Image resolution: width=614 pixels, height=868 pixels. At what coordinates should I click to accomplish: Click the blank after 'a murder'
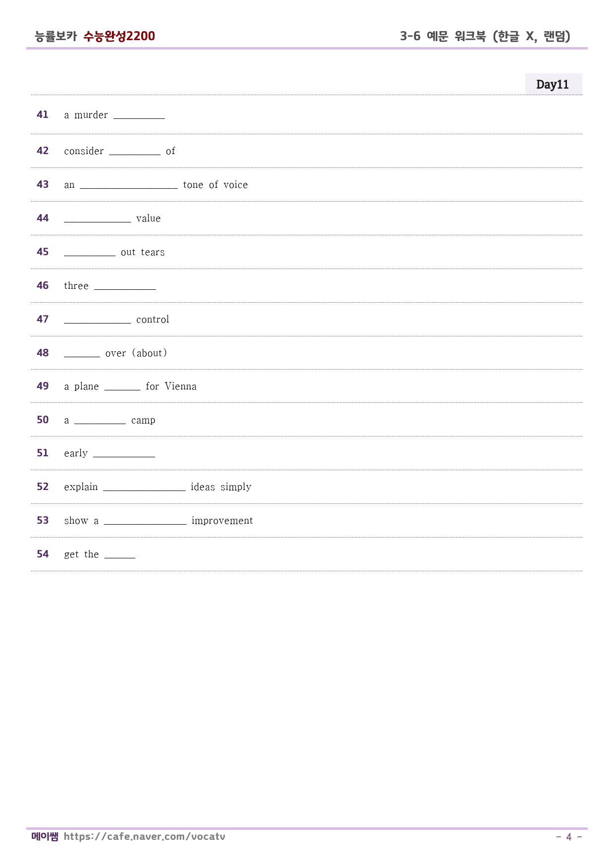click(139, 117)
